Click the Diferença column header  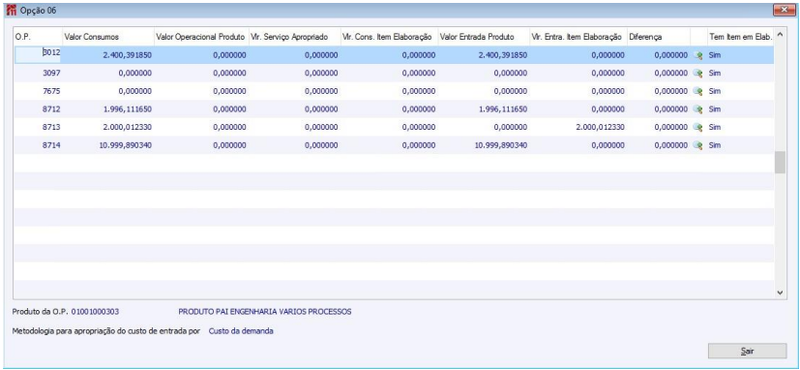coord(659,37)
